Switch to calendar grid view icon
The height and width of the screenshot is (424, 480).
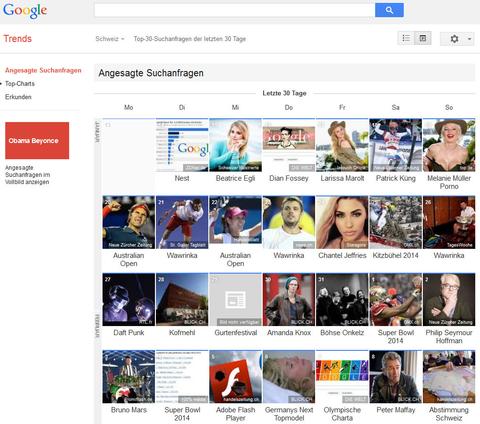point(423,38)
